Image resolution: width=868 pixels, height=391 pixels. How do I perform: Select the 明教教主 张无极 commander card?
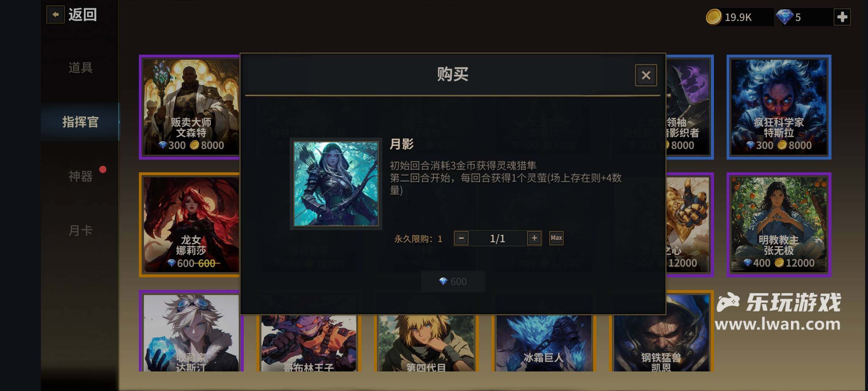tap(779, 225)
